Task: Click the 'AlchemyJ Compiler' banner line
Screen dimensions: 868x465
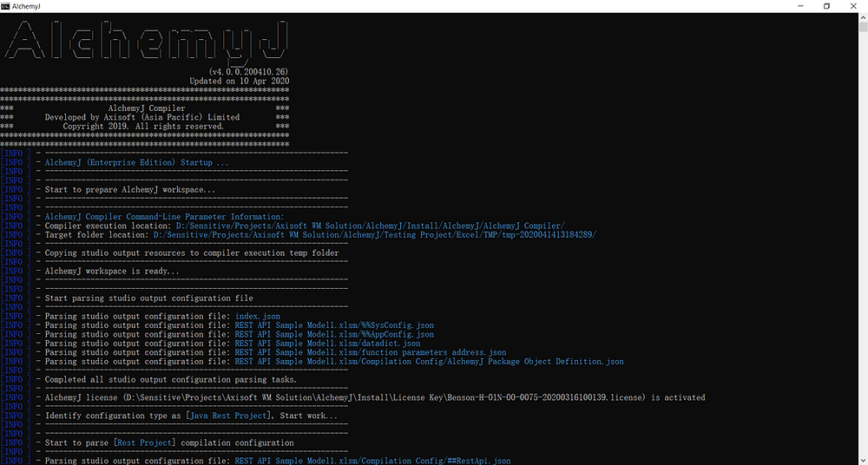Action: point(148,108)
